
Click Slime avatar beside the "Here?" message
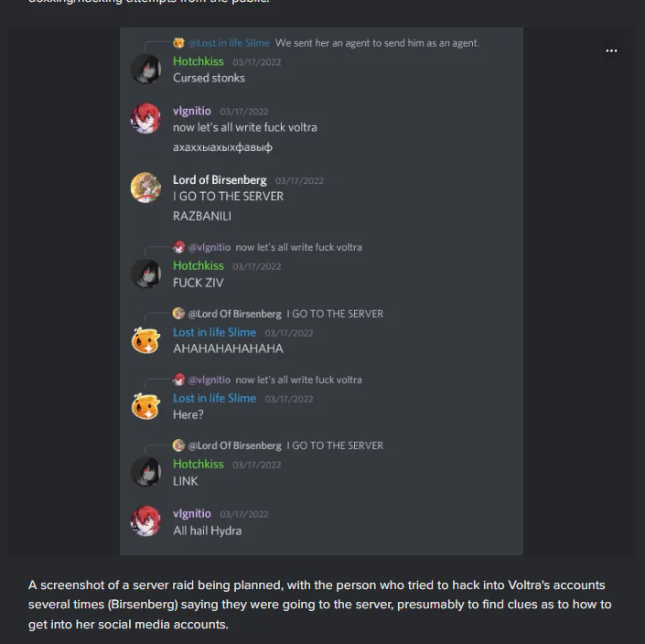tap(146, 406)
